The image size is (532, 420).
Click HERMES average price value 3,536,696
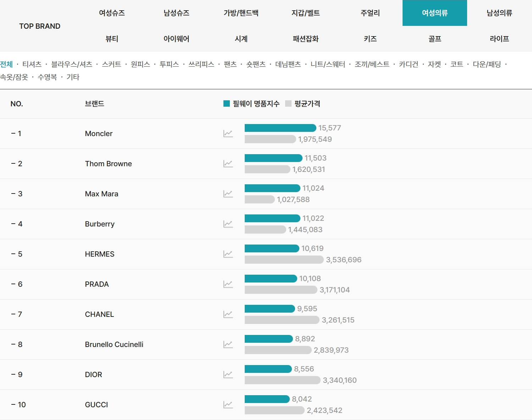(344, 260)
